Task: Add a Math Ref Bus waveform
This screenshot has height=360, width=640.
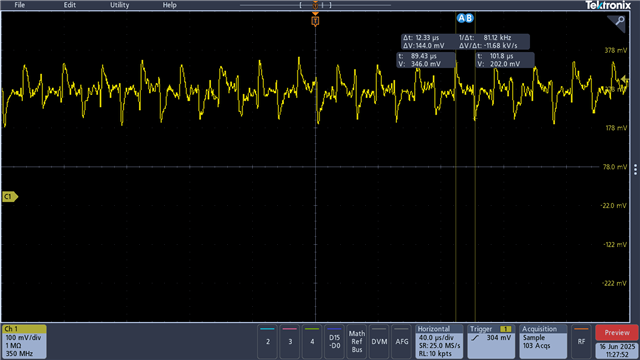Action: point(357,341)
